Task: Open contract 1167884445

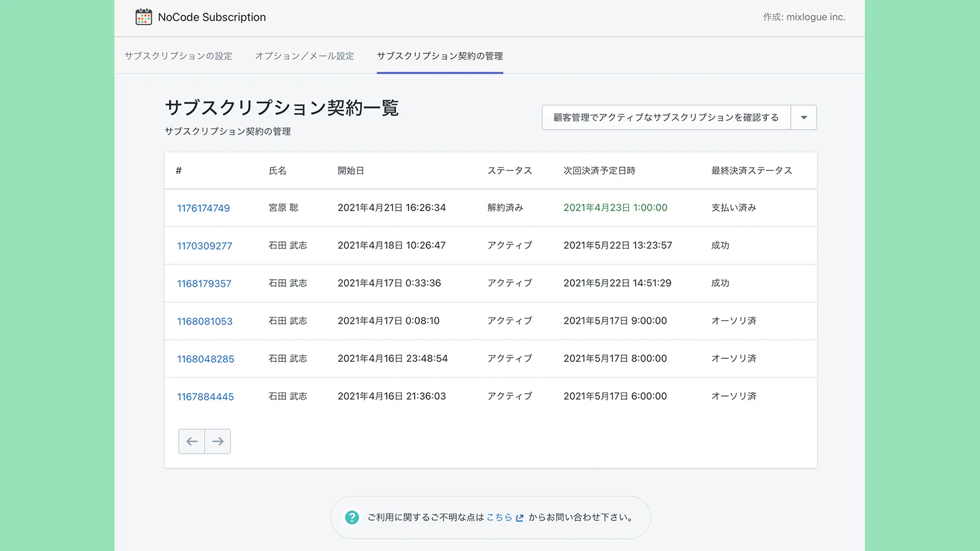Action: (x=206, y=397)
